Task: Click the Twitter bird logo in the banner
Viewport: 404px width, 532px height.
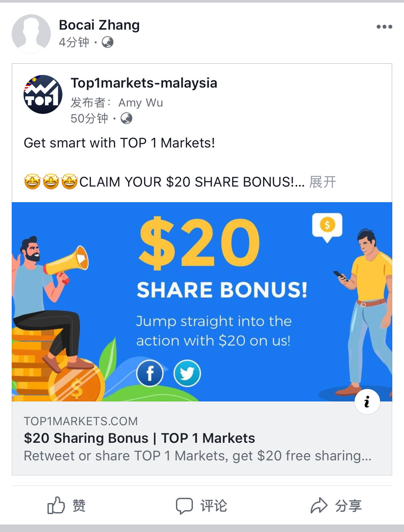Action: (x=187, y=373)
